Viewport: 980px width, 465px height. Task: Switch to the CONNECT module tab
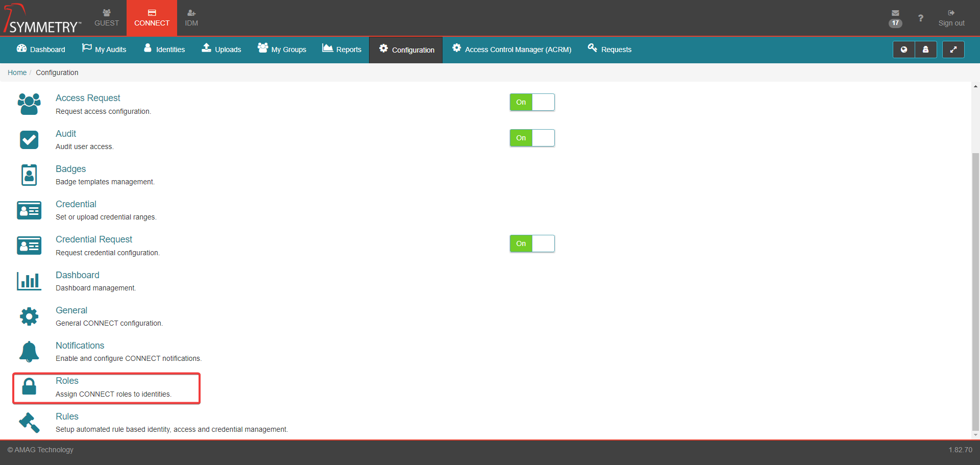tap(152, 18)
